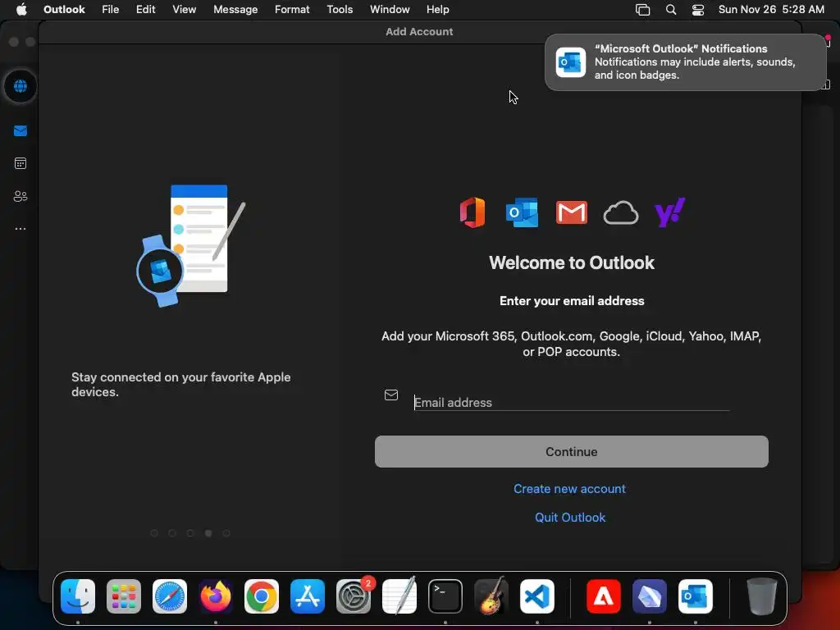The width and height of the screenshot is (840, 630).
Task: Click the date and time in menu bar
Action: point(771,9)
